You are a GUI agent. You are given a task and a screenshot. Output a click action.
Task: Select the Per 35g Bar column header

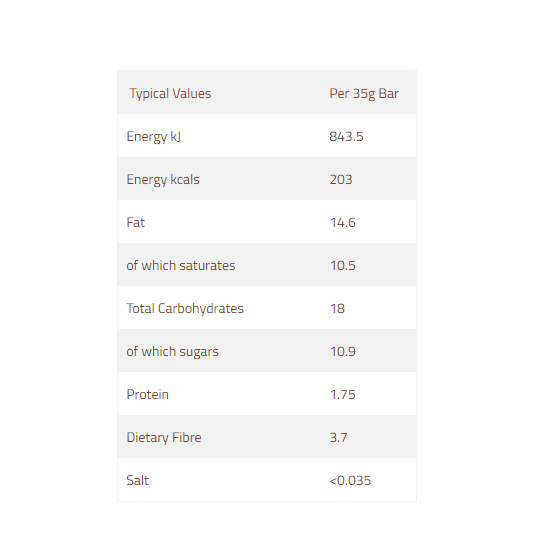coord(364,94)
